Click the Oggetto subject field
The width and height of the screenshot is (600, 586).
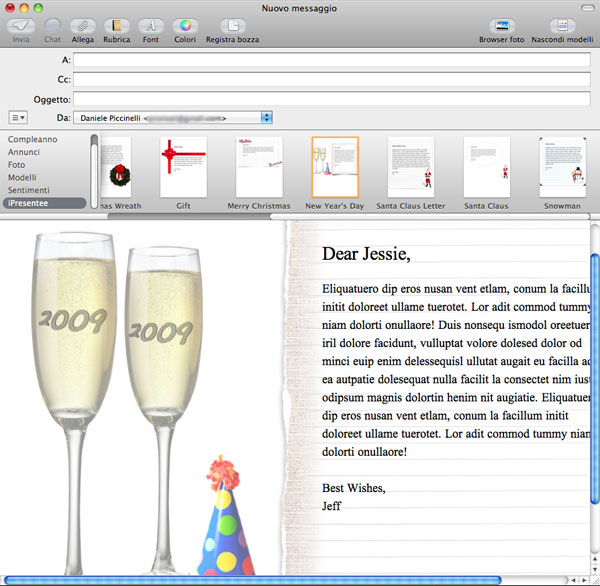332,99
